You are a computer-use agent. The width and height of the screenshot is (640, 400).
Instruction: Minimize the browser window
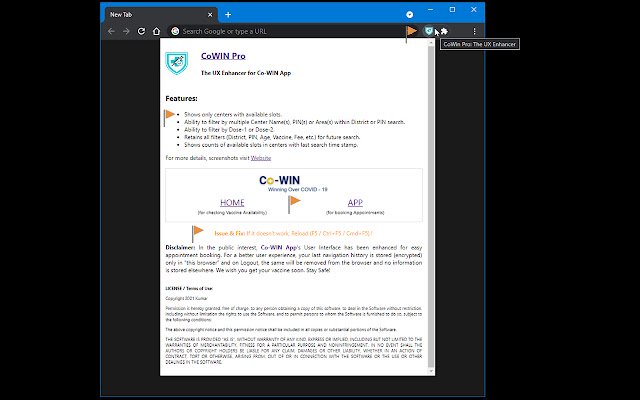click(431, 9)
